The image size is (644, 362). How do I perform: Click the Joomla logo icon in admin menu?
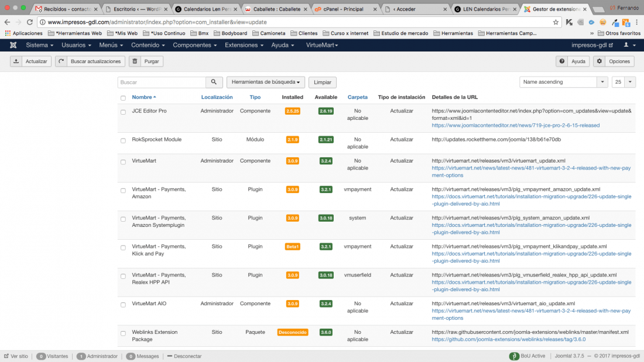13,45
